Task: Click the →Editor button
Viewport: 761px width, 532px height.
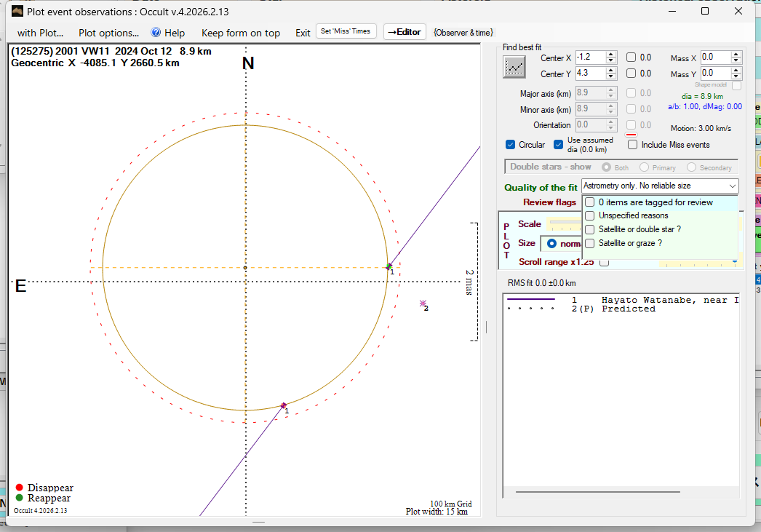Action: pos(404,32)
